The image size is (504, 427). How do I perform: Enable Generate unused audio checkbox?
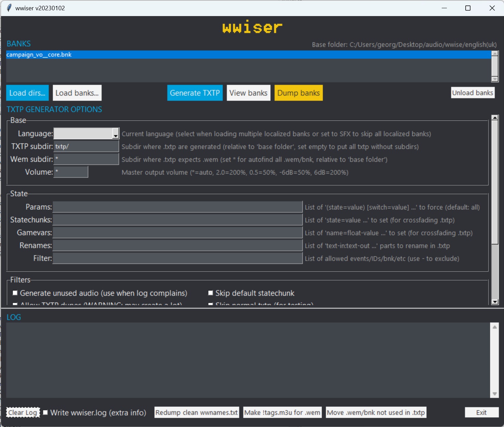15,293
